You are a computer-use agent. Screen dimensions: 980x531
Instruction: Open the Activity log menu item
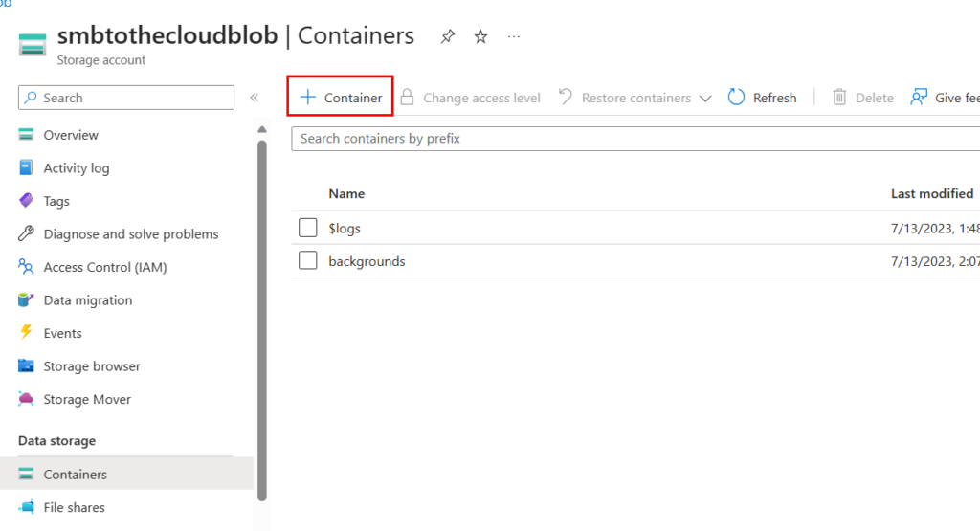pos(76,168)
